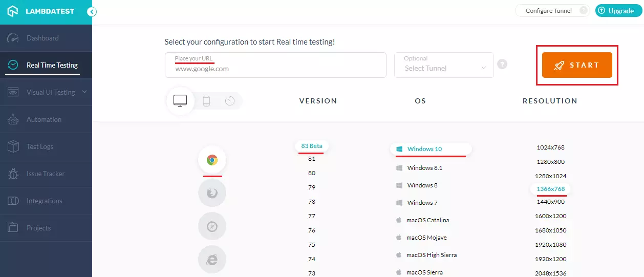Screen dimensions: 644x277
Task: Select Chrome version 78
Action: pyautogui.click(x=312, y=202)
